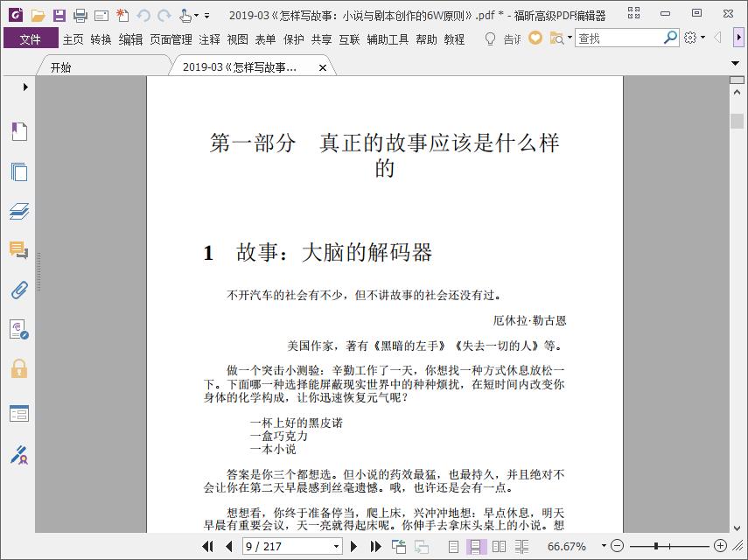Open the document tab list dropdown arrow
Image resolution: width=748 pixels, height=560 pixels.
pyautogui.click(x=735, y=63)
